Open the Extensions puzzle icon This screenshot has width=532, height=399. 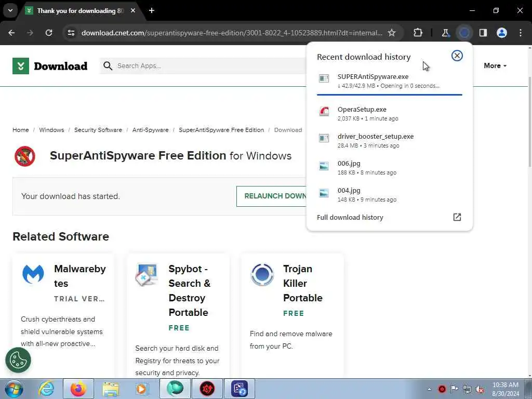pyautogui.click(x=418, y=33)
